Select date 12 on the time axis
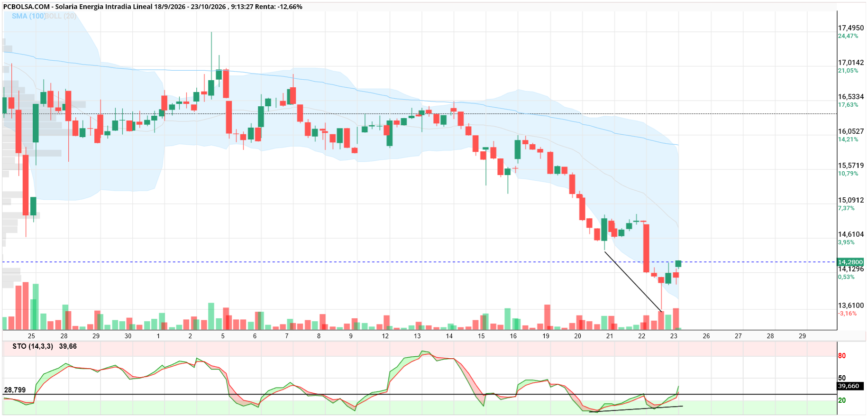 385,336
